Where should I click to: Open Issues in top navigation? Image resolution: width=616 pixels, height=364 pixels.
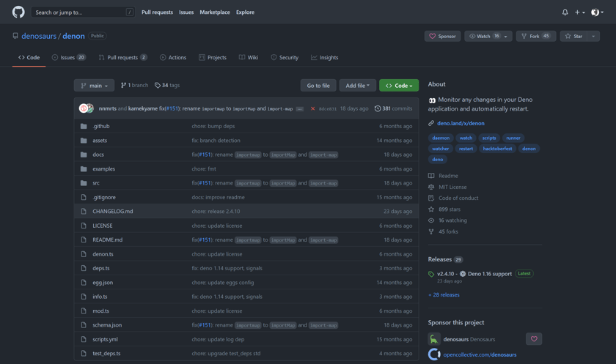(x=186, y=12)
